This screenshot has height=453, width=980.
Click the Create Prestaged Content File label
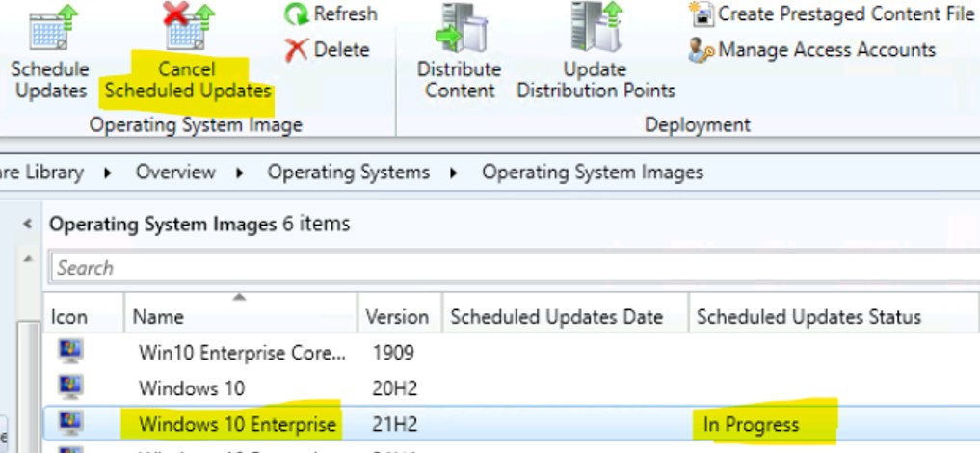click(846, 13)
